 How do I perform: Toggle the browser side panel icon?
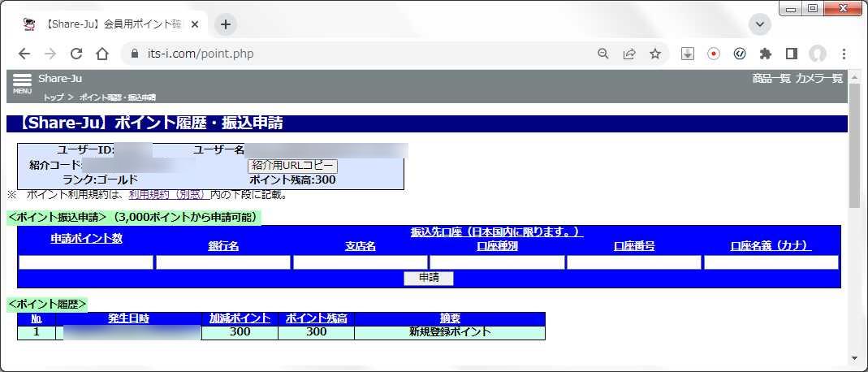click(792, 54)
